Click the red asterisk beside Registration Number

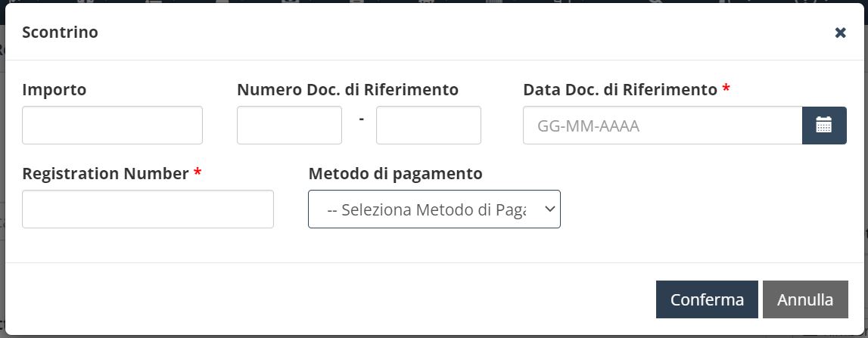[198, 172]
